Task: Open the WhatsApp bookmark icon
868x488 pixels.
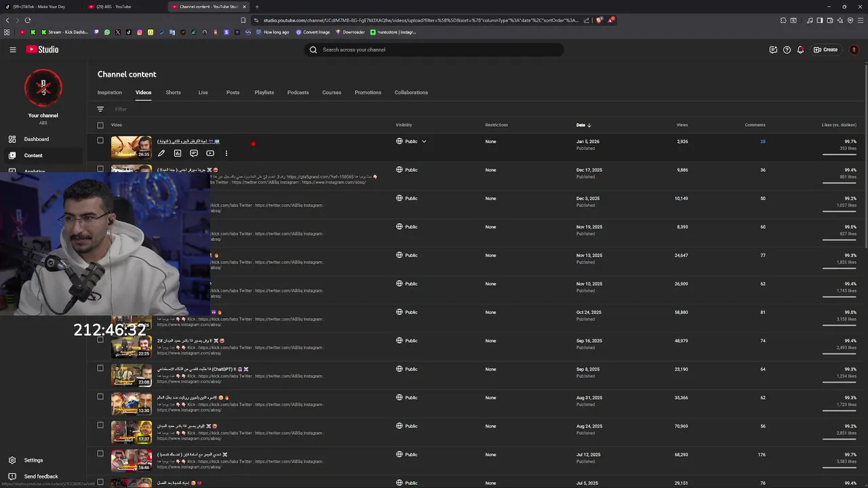Action: [106, 32]
